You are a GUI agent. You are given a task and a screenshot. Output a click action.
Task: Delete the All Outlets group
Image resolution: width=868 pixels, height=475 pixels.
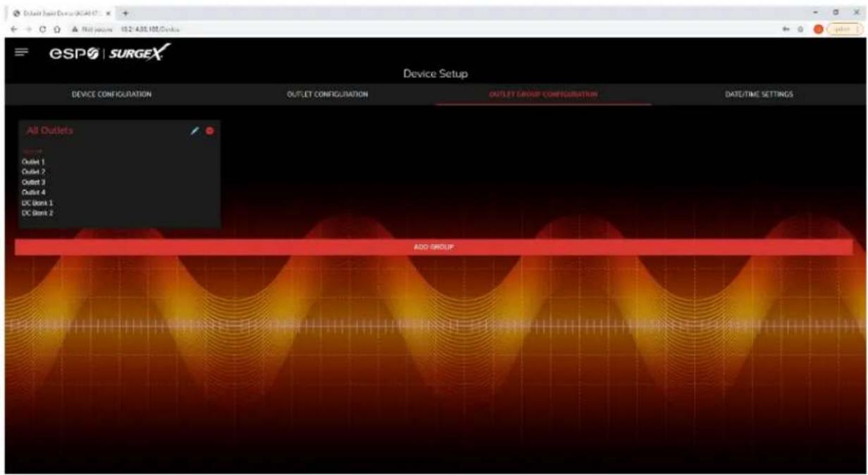click(209, 131)
